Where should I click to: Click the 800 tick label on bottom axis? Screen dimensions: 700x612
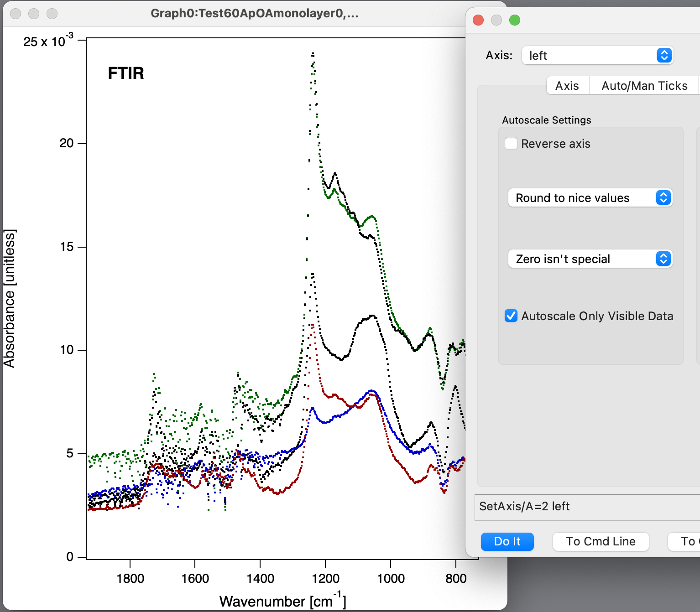pos(456,579)
